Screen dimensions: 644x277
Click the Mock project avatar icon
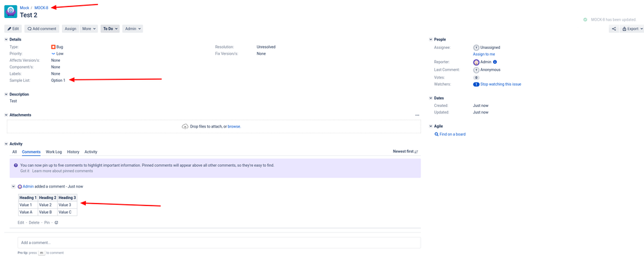click(x=10, y=12)
